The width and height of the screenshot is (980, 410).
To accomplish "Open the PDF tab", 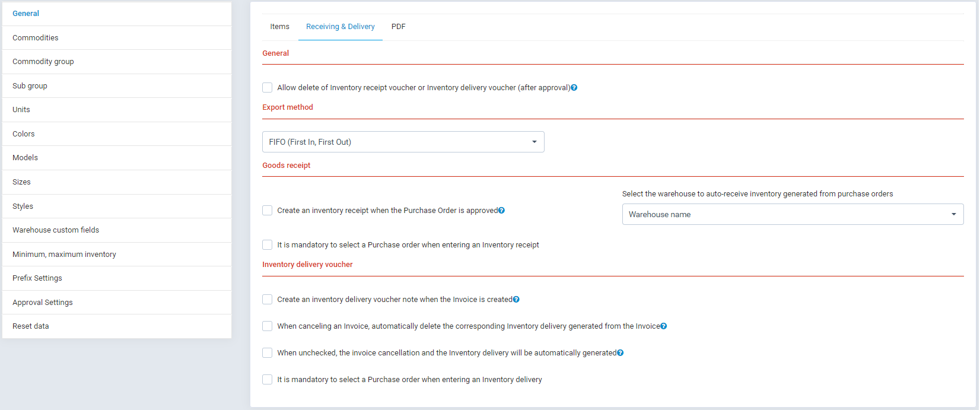I will click(x=398, y=27).
